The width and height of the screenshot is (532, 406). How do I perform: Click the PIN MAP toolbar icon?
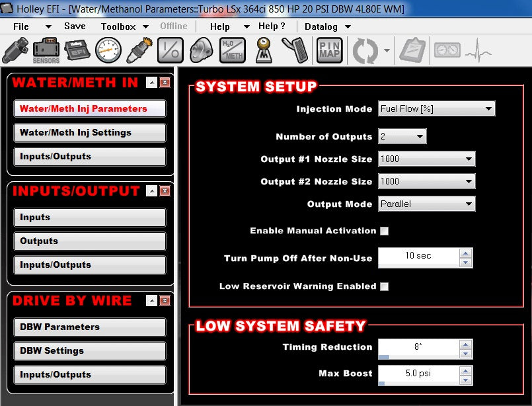pyautogui.click(x=329, y=50)
